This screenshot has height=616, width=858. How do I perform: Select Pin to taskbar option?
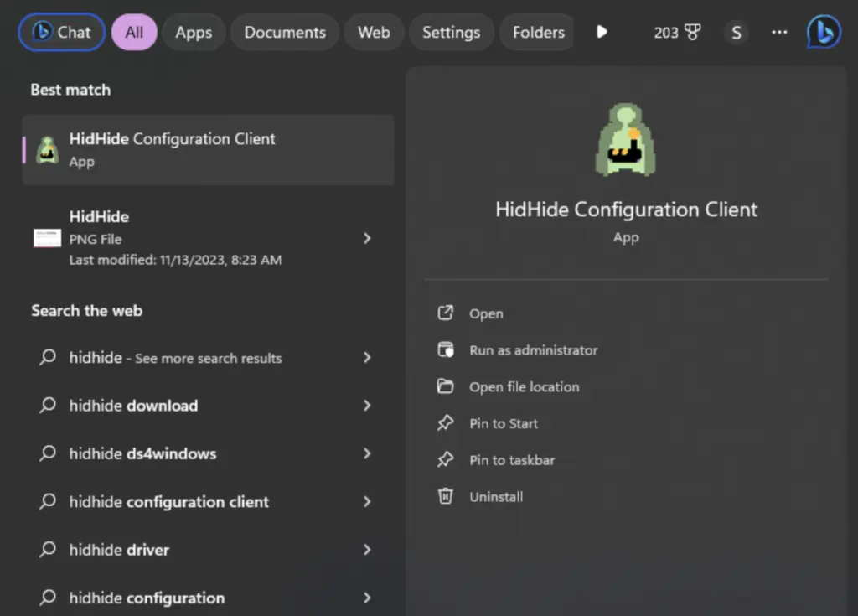point(512,460)
